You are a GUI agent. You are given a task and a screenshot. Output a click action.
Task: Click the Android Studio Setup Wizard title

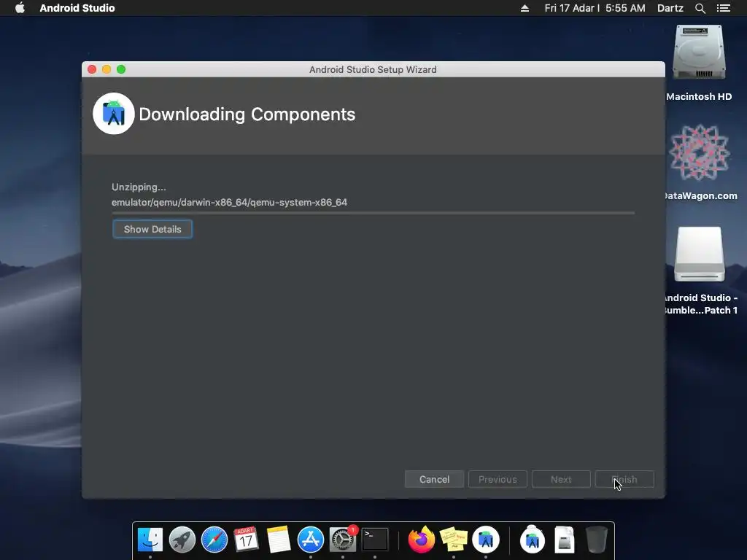point(373,69)
